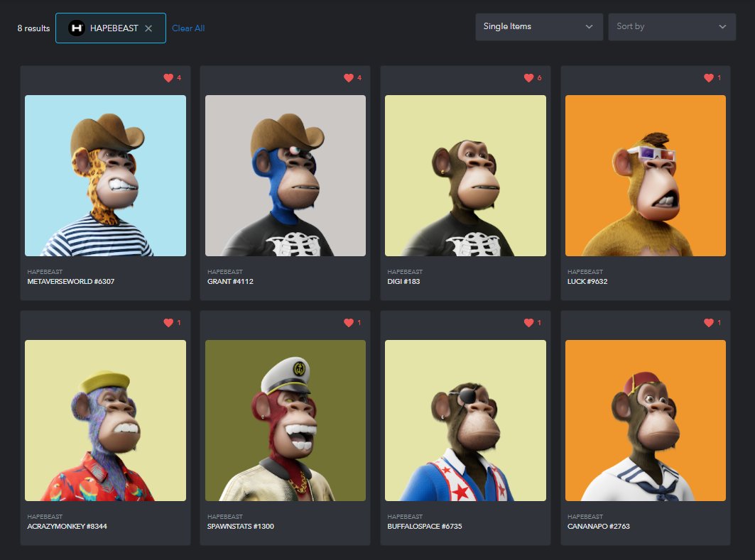Click HAPEBEAST collection label above DIGI #183
This screenshot has height=560, width=755.
pos(405,272)
